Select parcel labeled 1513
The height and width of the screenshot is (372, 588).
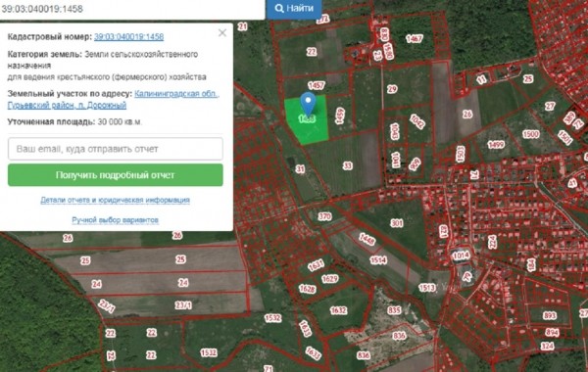pyautogui.click(x=427, y=288)
